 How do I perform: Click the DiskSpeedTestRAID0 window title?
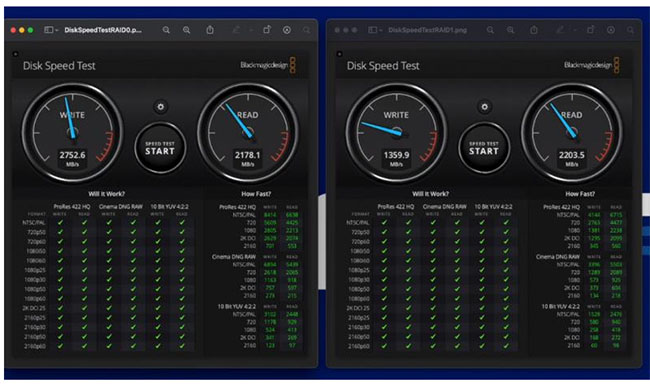103,30
